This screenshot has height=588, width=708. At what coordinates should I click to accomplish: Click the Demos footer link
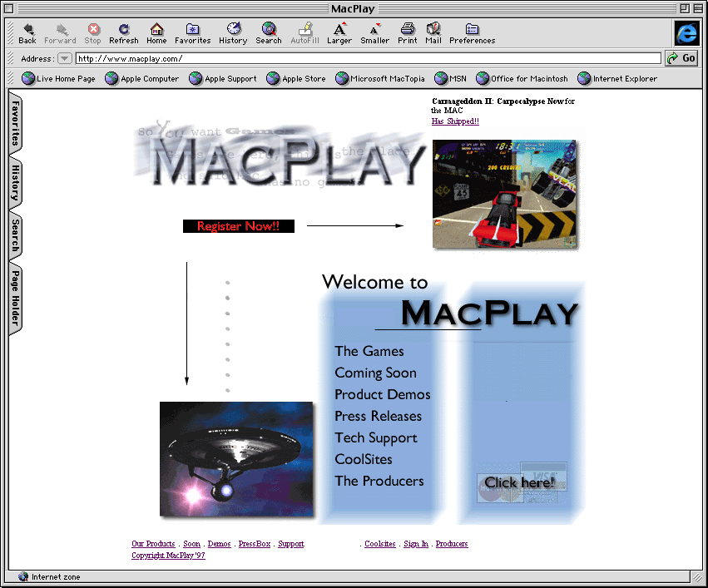[x=219, y=544]
